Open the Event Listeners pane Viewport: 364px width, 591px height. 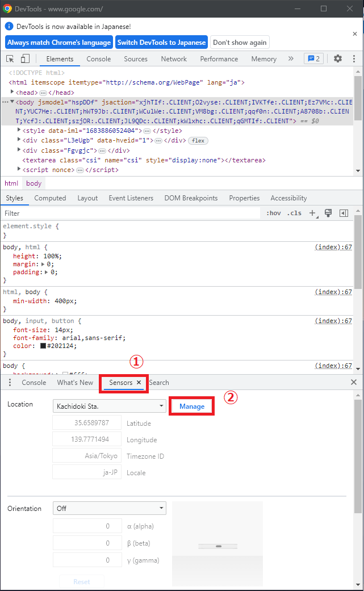tap(131, 198)
